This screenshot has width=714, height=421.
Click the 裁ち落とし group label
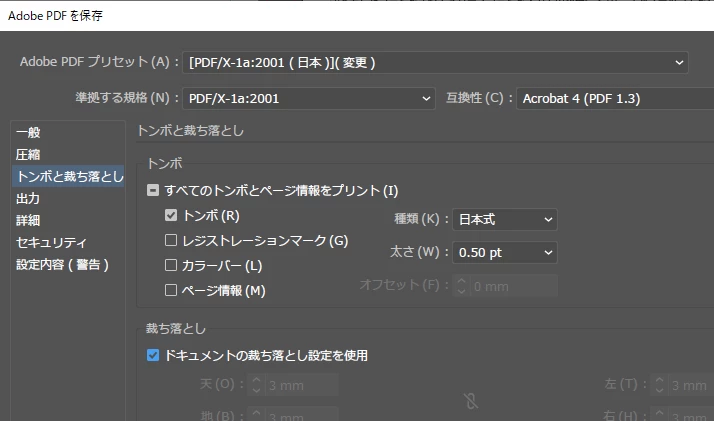pos(176,329)
